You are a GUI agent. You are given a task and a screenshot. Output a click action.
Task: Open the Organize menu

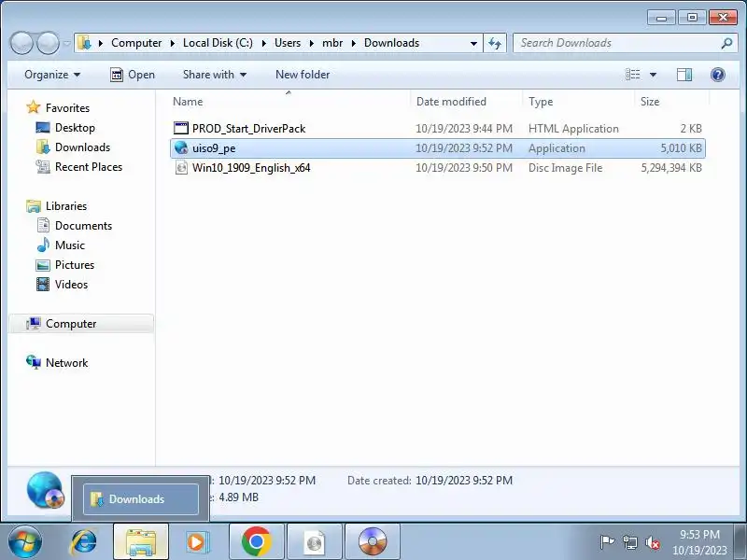point(52,75)
